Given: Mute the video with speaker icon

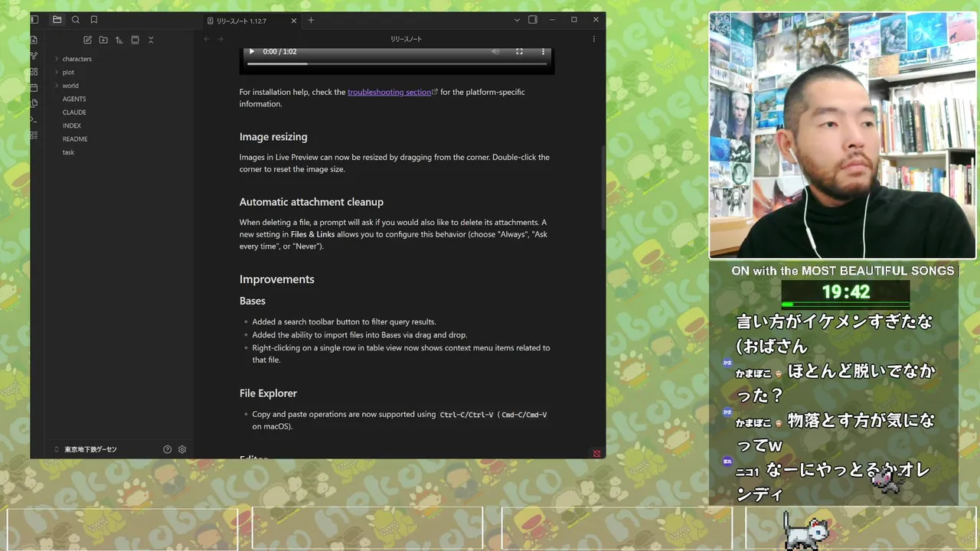Looking at the screenshot, I should tap(495, 51).
